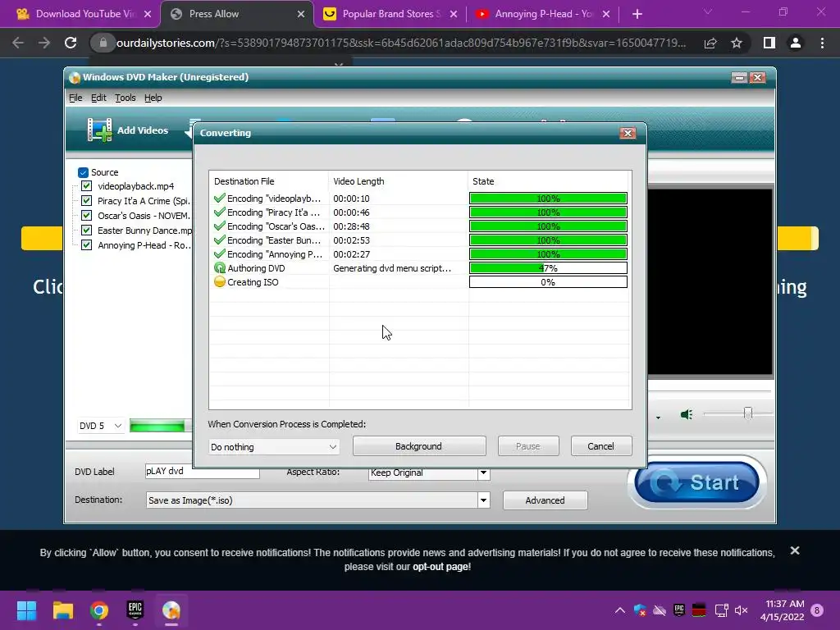The width and height of the screenshot is (840, 630).
Task: Cancel the conversion process
Action: pos(601,446)
